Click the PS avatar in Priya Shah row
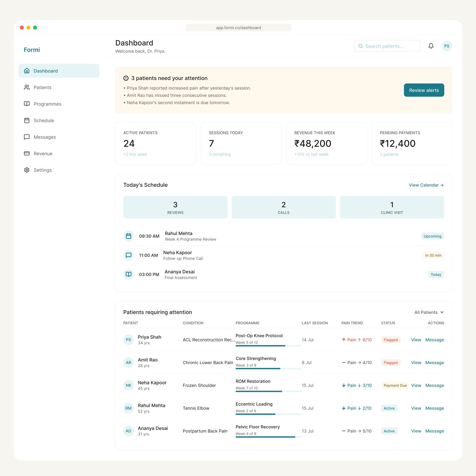Viewport: 476px width, 476px height. 129,340
